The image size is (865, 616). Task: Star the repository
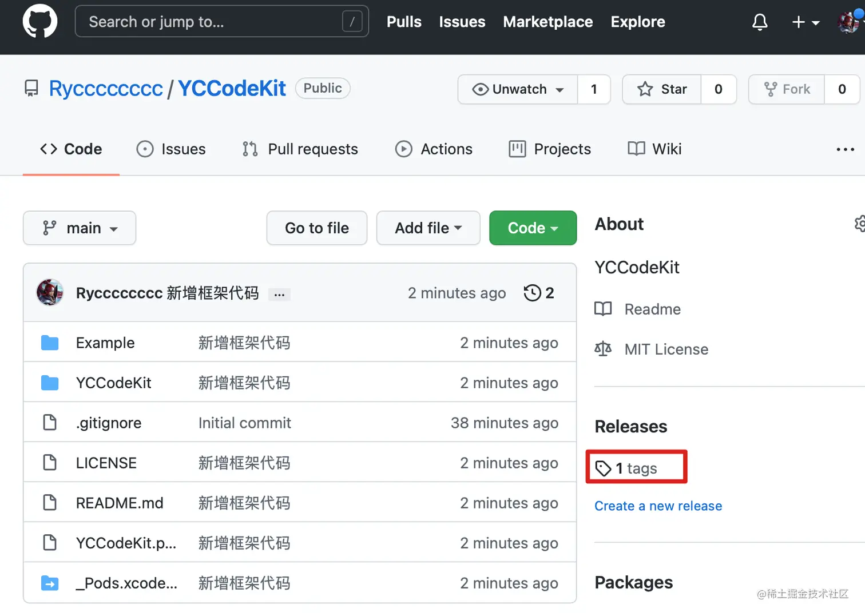(x=662, y=89)
